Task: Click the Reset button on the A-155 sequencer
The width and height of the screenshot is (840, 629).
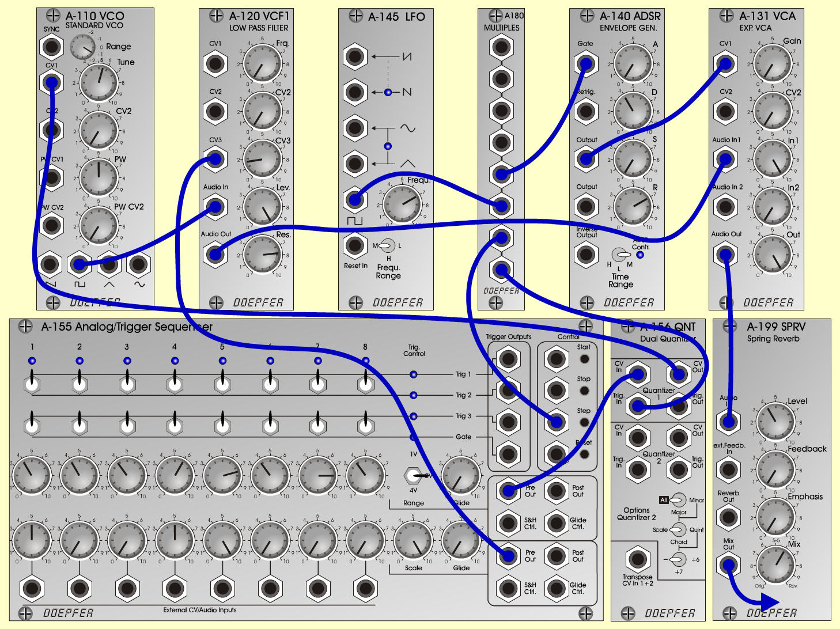Action: [x=584, y=454]
